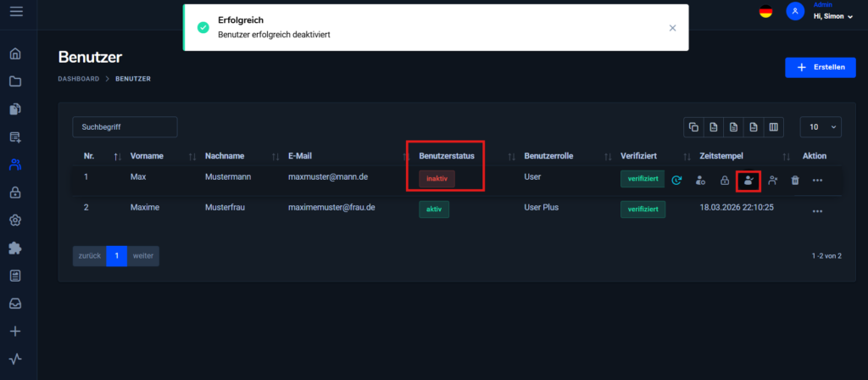The image size is (868, 380).
Task: Export the table using the third file icon
Action: click(x=754, y=127)
